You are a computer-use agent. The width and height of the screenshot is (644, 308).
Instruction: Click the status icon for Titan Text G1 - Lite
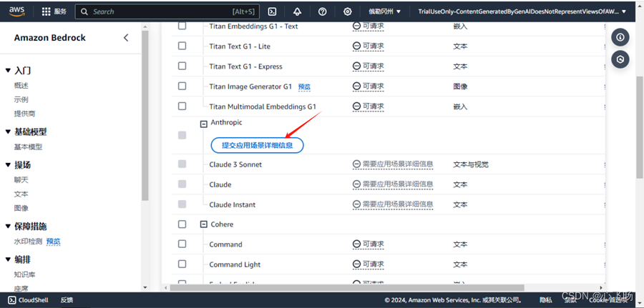[356, 46]
